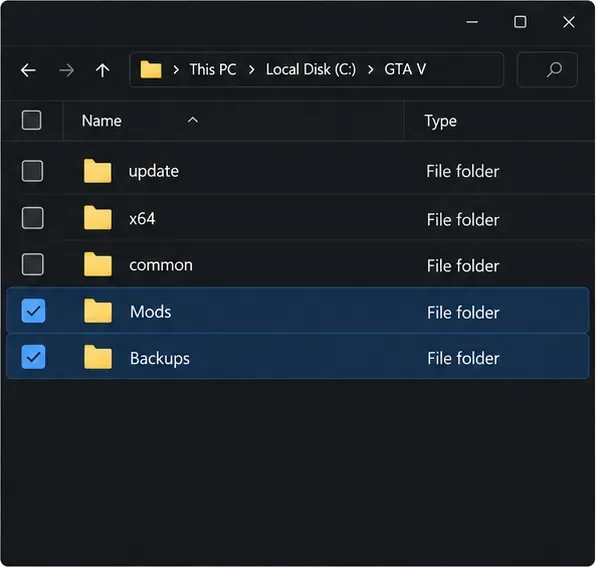Expand chevron before GTA V
Image resolution: width=596 pixels, height=567 pixels.
371,70
